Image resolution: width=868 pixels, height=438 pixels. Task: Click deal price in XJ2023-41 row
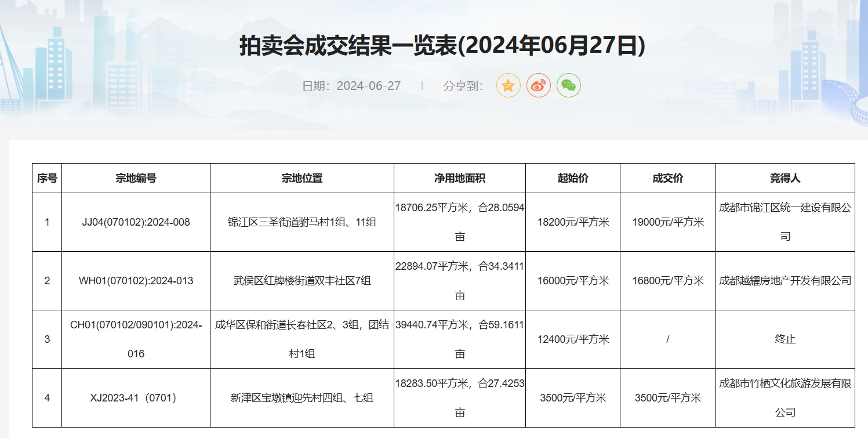click(668, 398)
